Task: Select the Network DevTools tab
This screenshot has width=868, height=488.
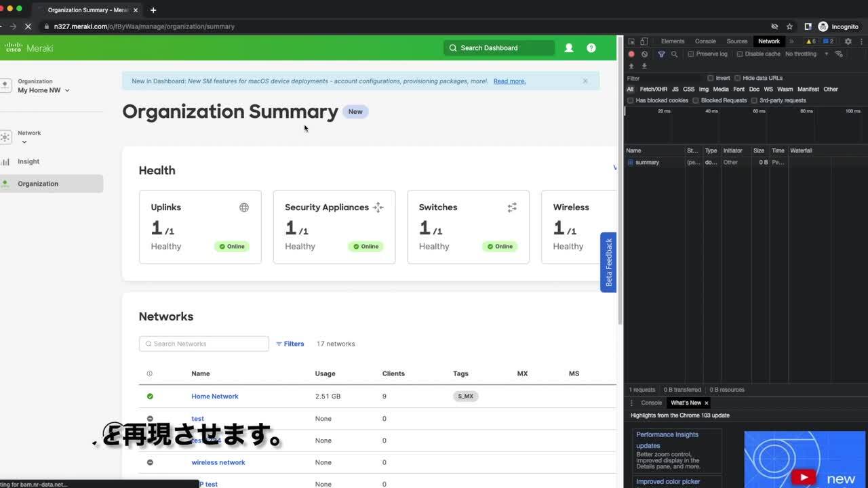Action: coord(769,41)
